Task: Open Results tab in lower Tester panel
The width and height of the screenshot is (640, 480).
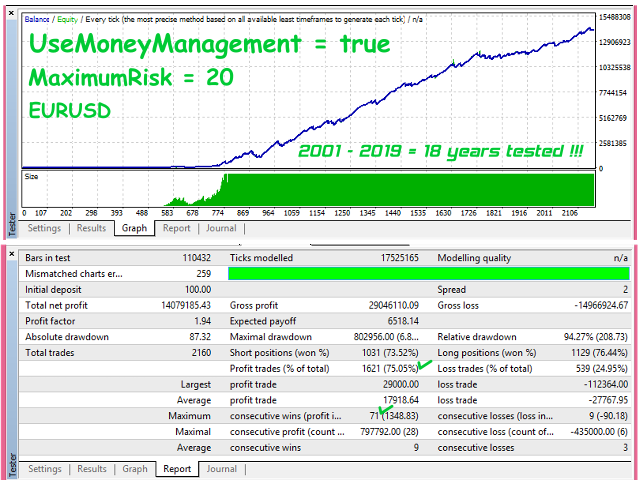Action: click(91, 469)
